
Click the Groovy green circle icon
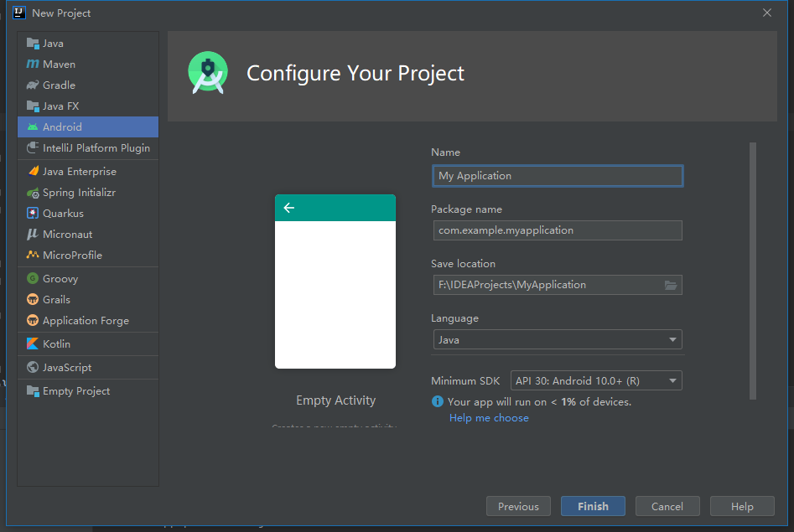click(x=33, y=278)
